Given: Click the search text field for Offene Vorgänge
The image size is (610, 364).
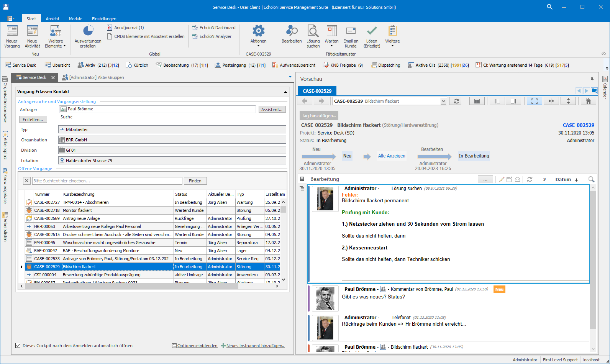Looking at the screenshot, I should coord(107,181).
